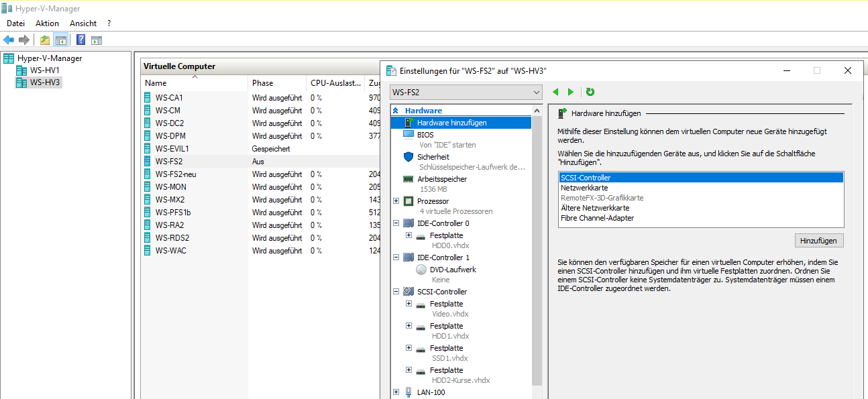
Task: Click the WS-EVIL1 virtual machine icon
Action: point(148,148)
